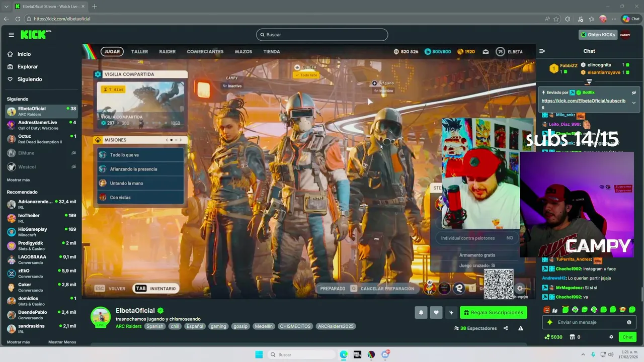Click the Spanish tag

(x=155, y=326)
